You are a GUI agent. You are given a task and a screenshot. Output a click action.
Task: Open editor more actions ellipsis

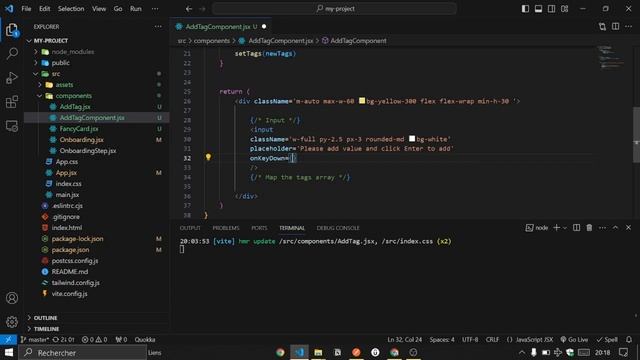click(629, 27)
